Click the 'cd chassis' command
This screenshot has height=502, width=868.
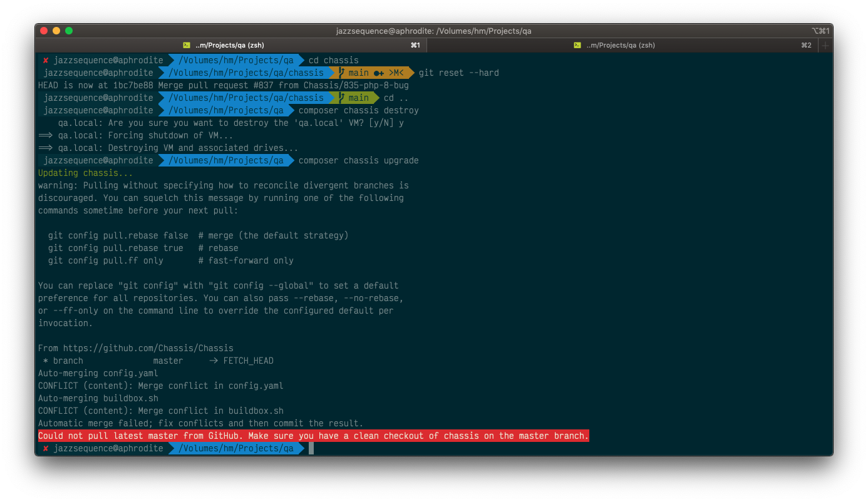(334, 61)
